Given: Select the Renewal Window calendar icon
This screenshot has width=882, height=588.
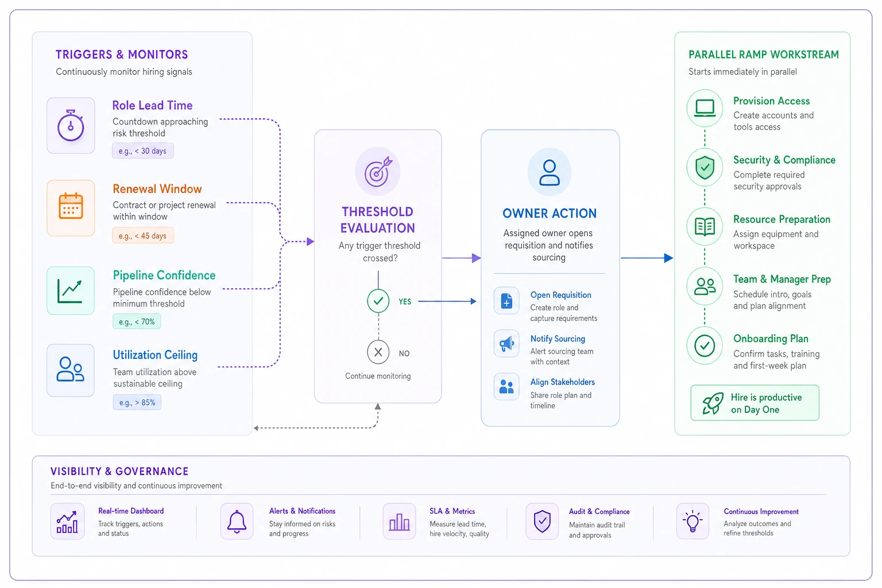Looking at the screenshot, I should [x=71, y=207].
